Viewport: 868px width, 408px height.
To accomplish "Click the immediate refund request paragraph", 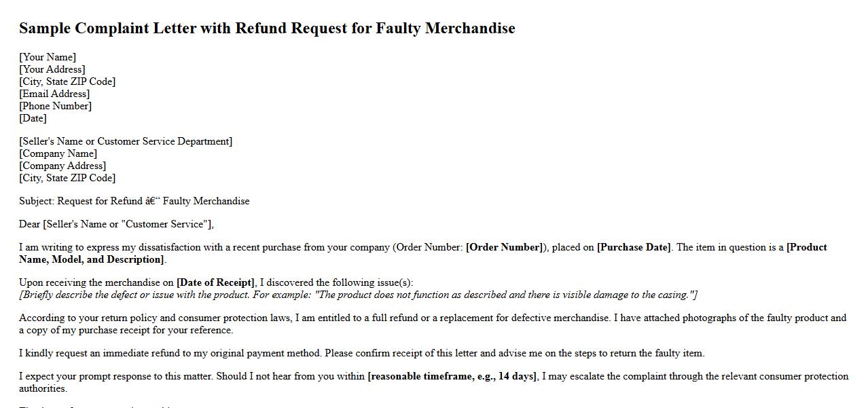I will (361, 353).
